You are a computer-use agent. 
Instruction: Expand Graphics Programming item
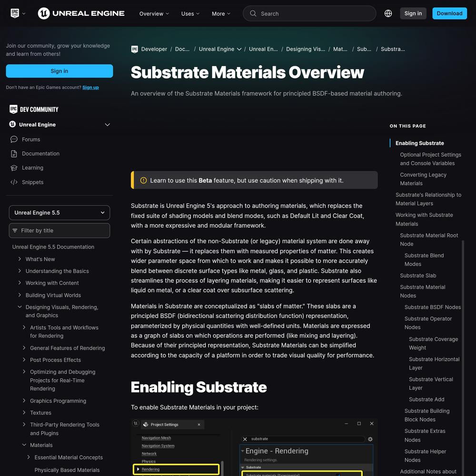point(24,401)
